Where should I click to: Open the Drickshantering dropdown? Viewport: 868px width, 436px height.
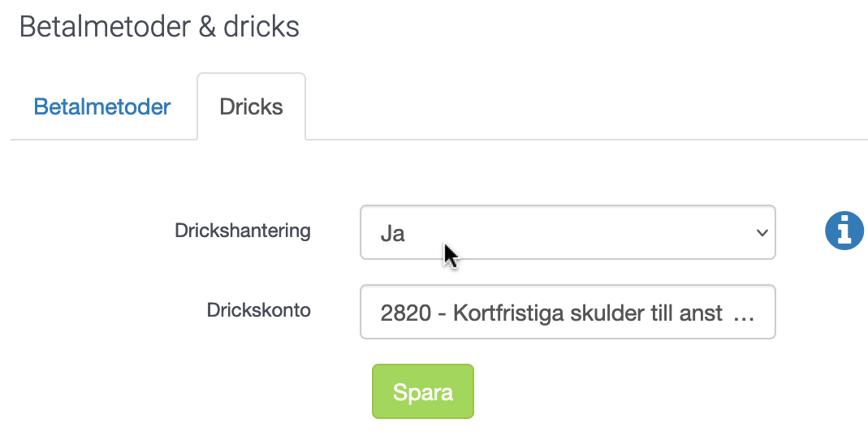coord(568,232)
